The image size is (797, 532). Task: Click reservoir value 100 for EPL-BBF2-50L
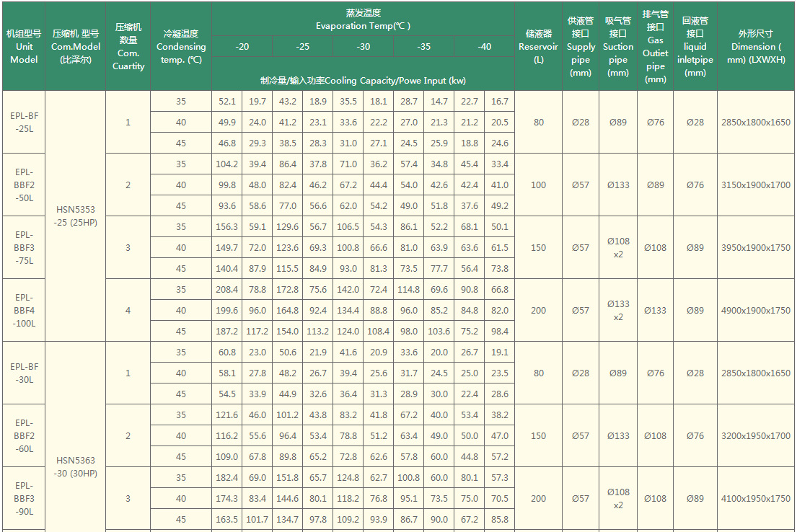pyautogui.click(x=538, y=185)
